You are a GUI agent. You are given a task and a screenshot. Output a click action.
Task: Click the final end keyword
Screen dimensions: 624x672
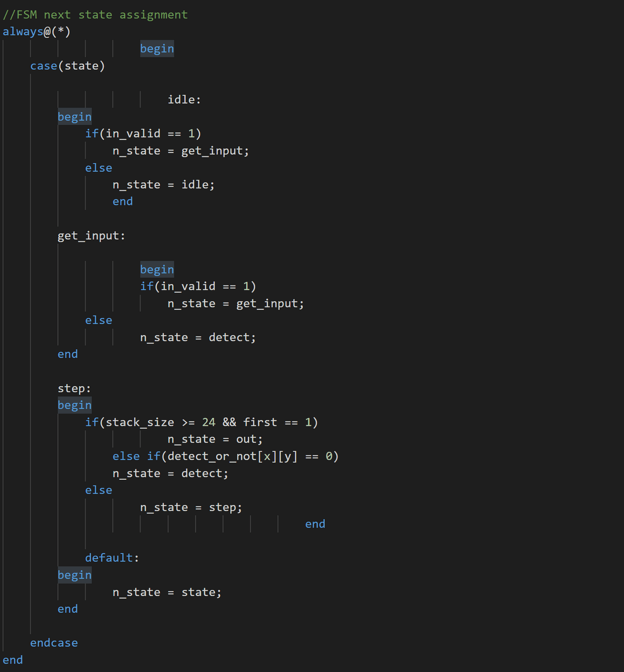[13, 659]
